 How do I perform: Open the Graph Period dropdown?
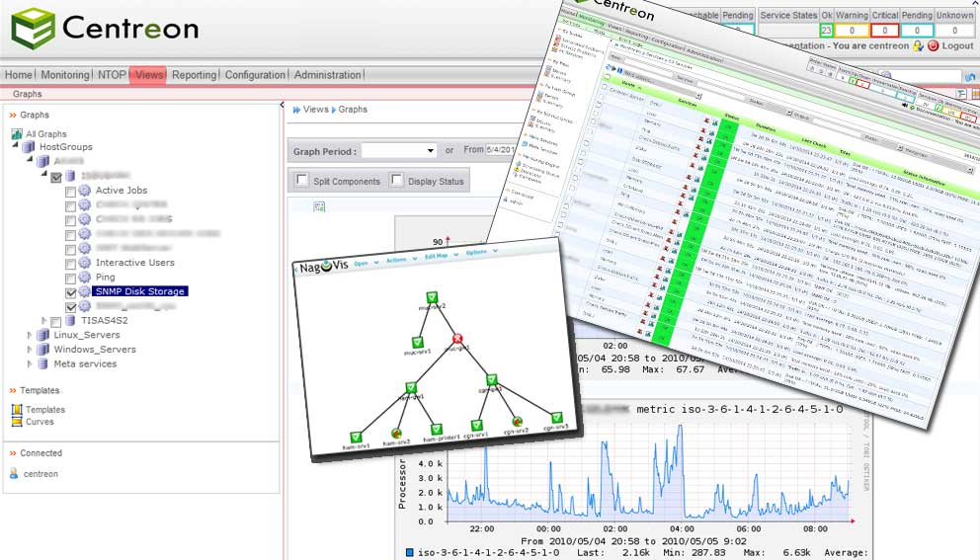click(399, 151)
